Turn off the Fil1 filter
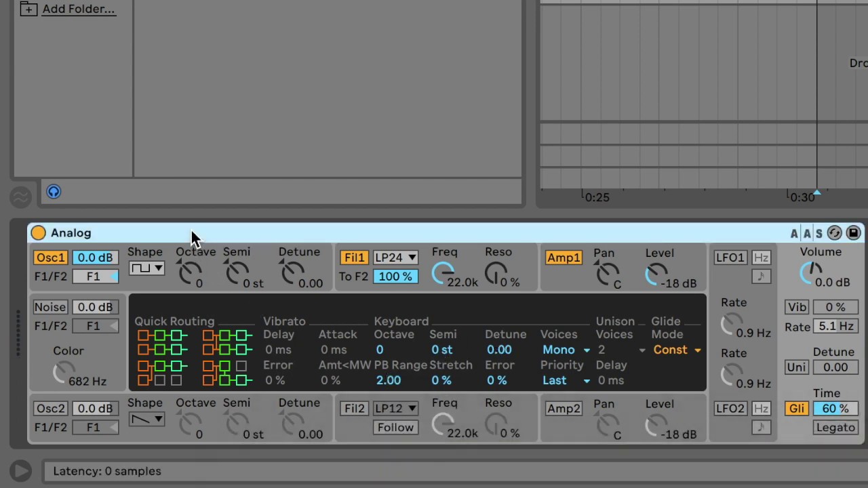 click(x=355, y=258)
